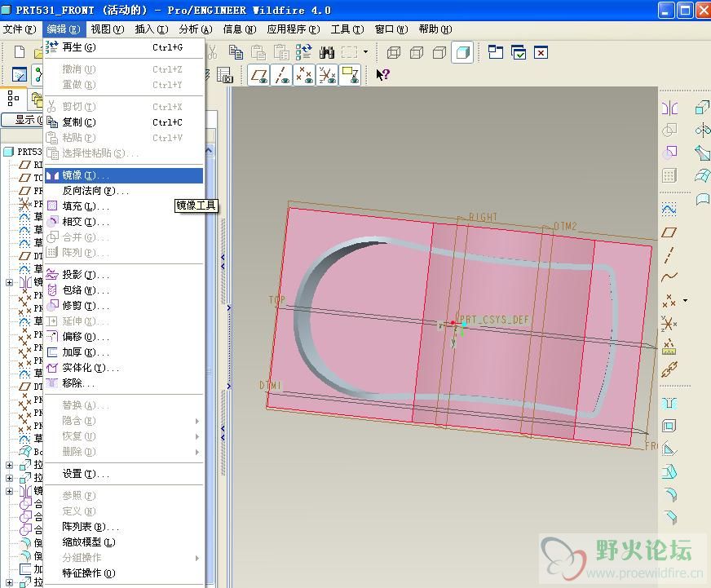Image resolution: width=711 pixels, height=588 pixels.
Task: Select the Datum Axis tool
Action: pyautogui.click(x=669, y=255)
